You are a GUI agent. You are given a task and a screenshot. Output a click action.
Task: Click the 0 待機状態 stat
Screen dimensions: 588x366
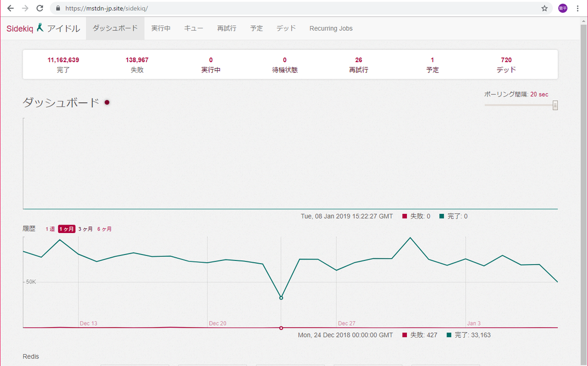[x=285, y=64]
